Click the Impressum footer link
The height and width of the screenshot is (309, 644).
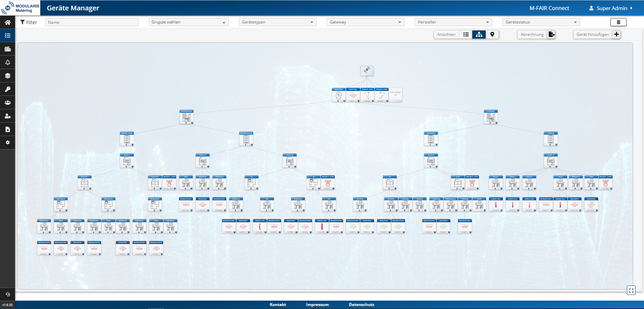[x=317, y=305]
